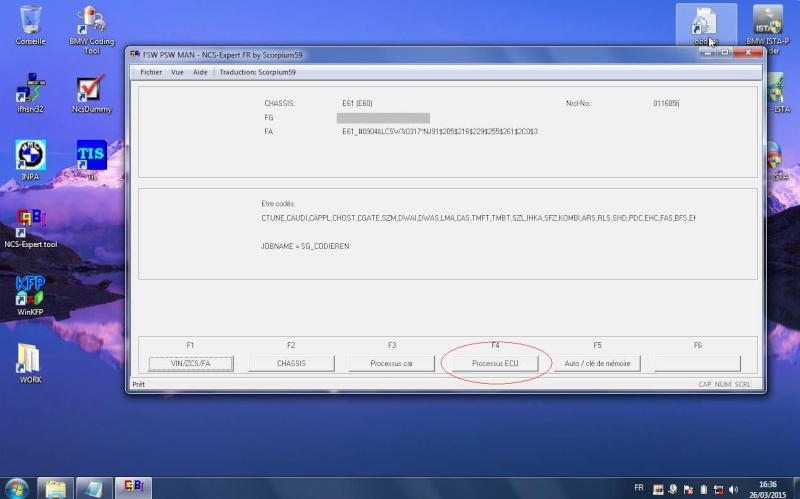Click the Nrcl-No. value 011685fj

pyautogui.click(x=666, y=103)
